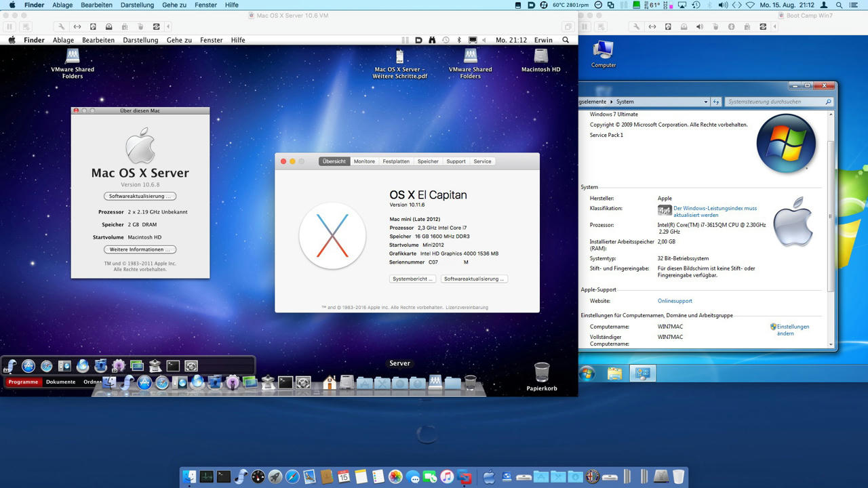Click the Einstellungen ändern link
Image resolution: width=868 pixels, height=488 pixels.
click(793, 330)
